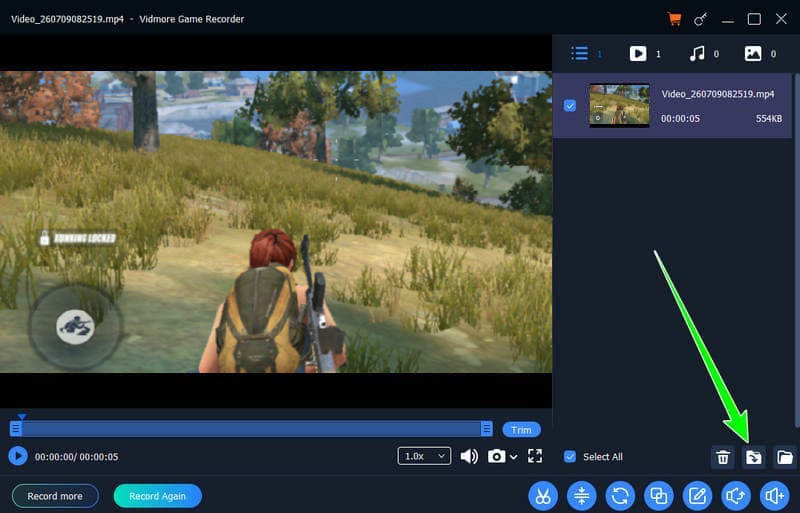Screen dimensions: 800x513
Task: Switch to the image screenshots tab
Action: [753, 54]
